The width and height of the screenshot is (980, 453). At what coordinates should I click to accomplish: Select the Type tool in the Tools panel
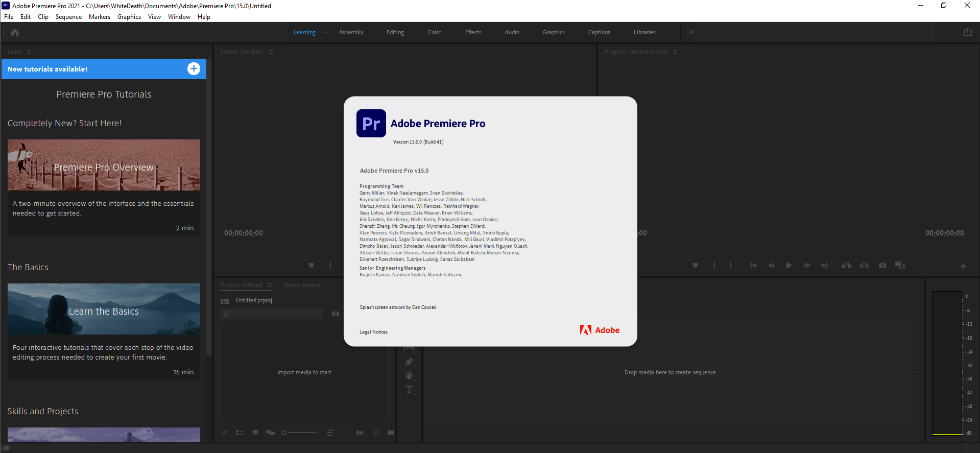(409, 390)
